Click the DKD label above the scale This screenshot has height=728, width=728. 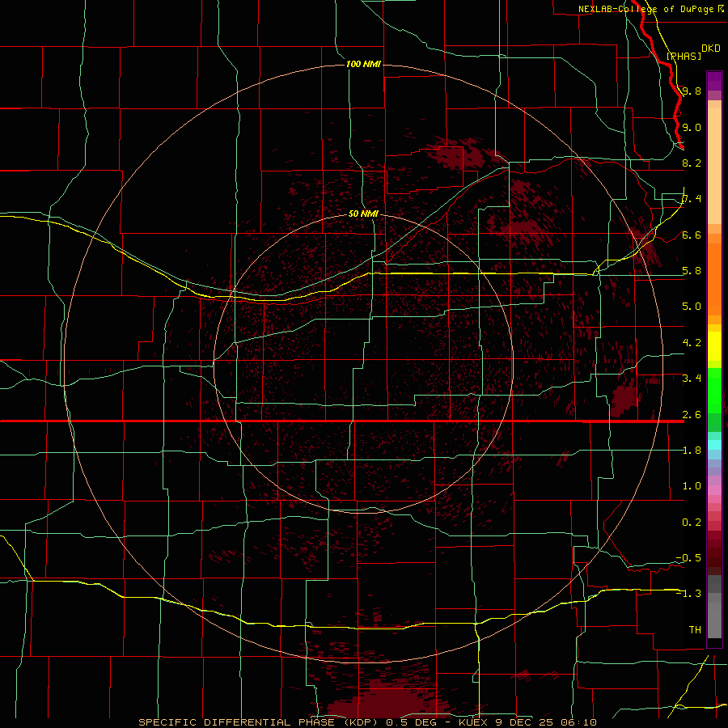click(x=711, y=49)
